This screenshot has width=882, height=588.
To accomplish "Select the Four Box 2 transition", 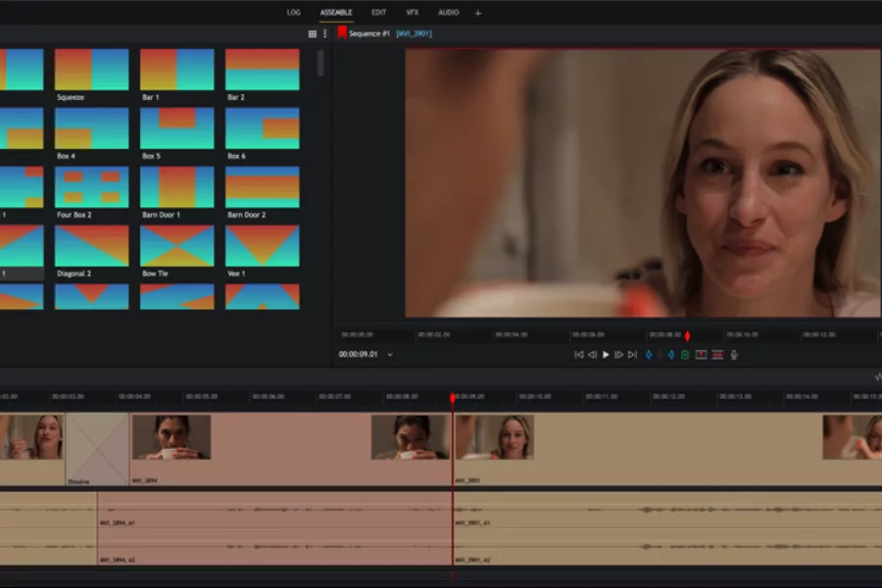I will [x=92, y=187].
